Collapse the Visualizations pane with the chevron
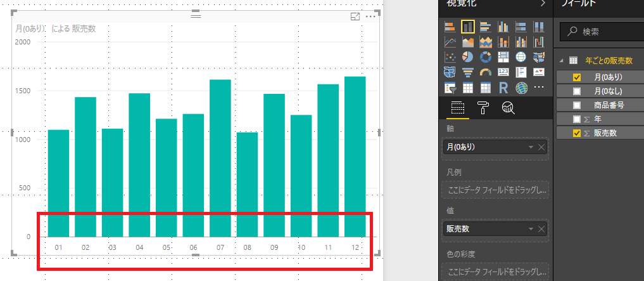The width and height of the screenshot is (644, 281). coord(543,3)
